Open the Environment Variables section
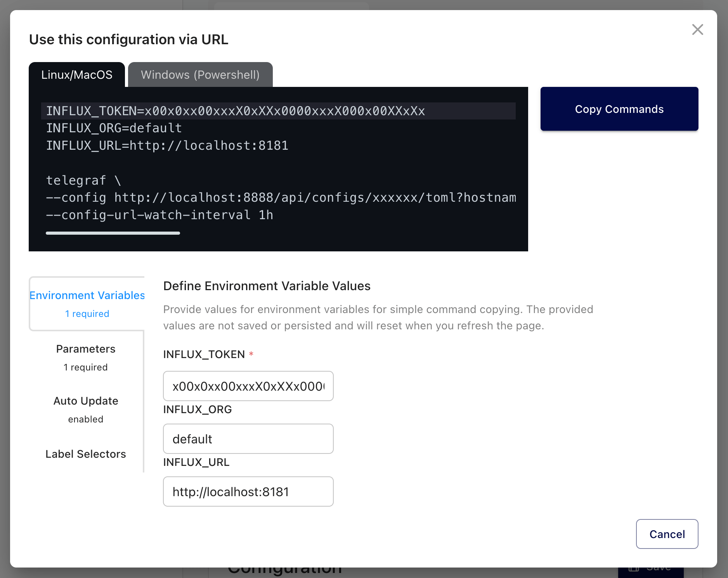This screenshot has height=578, width=728. [87, 304]
